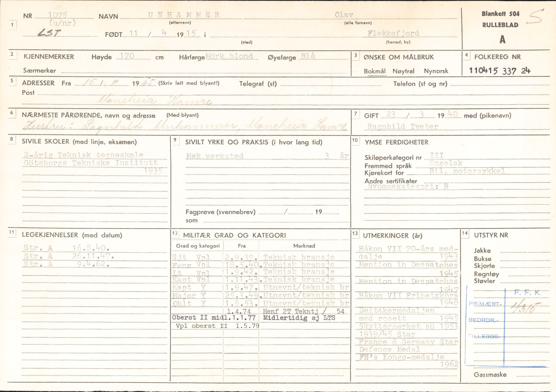The image size is (556, 392).
Task: Select driving licence entry Bil, motorsykkel
Action: [467, 171]
